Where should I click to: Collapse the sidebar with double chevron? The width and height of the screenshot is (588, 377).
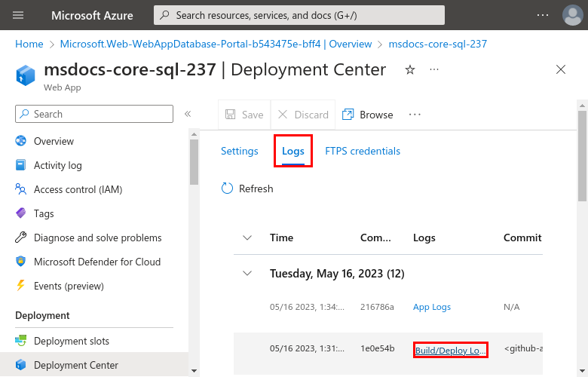188,114
